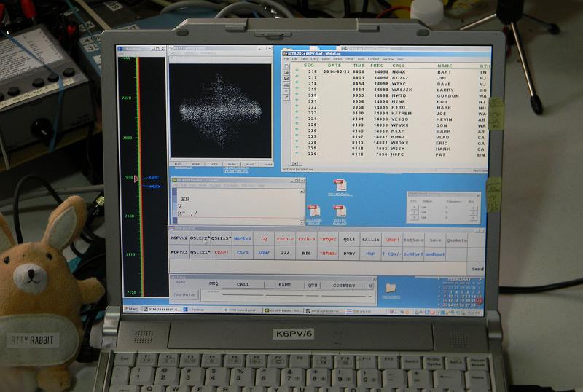Click the CALLis macro button

pos(370,240)
